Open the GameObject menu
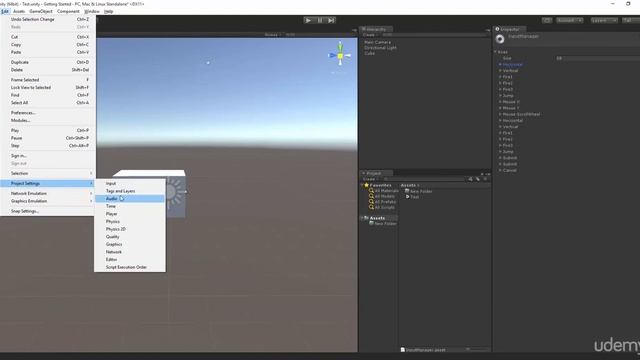Viewport: 640px width, 360px height. pyautogui.click(x=41, y=11)
